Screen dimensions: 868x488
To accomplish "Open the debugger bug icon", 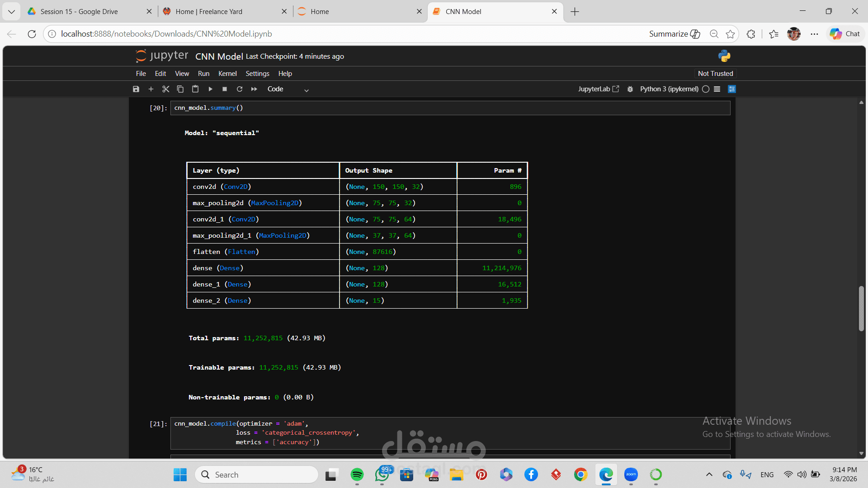I will (x=630, y=89).
